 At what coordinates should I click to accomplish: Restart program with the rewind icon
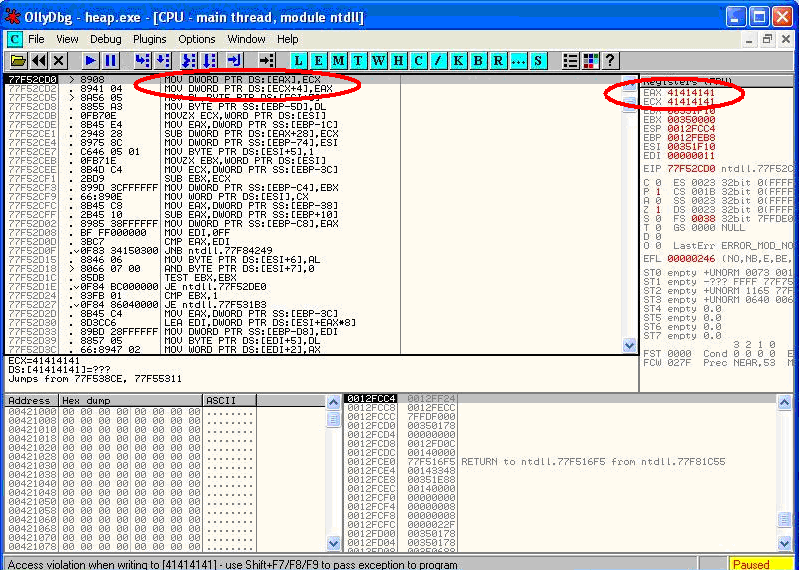39,61
